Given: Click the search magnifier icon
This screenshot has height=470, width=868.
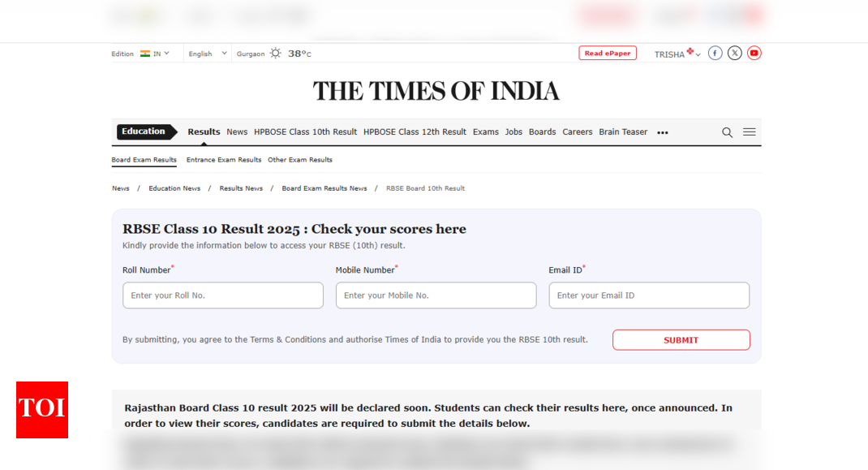Looking at the screenshot, I should point(727,132).
